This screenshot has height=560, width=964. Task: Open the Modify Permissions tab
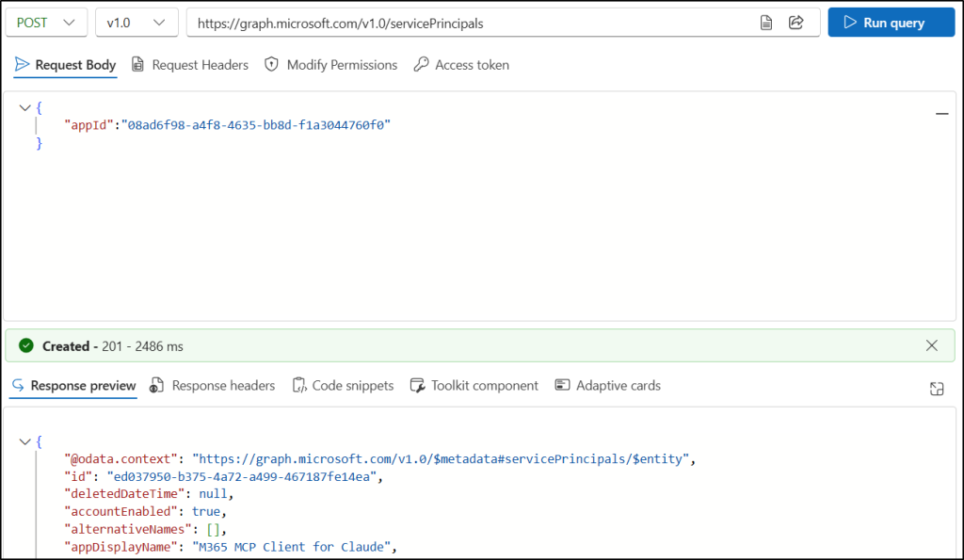[330, 65]
